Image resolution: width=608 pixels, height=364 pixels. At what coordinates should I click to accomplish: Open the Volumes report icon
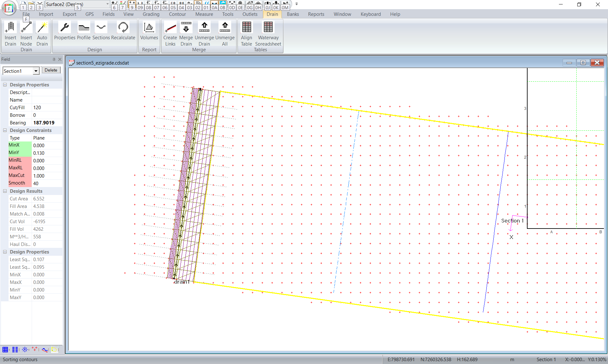149,28
